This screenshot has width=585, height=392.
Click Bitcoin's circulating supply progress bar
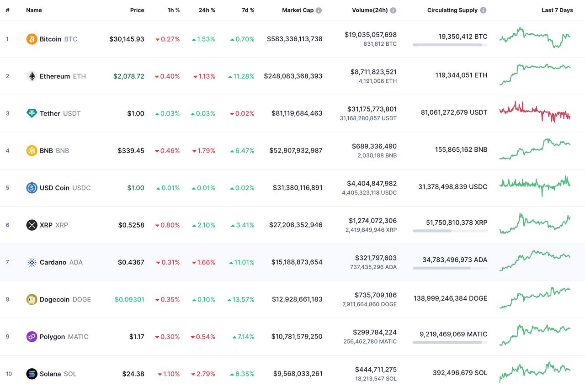click(x=450, y=45)
